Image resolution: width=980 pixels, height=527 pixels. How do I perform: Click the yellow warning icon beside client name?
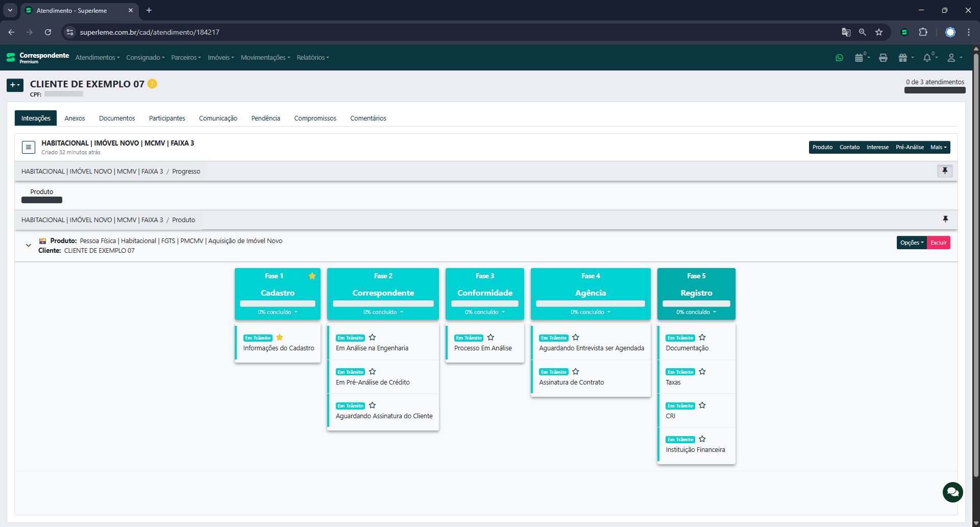click(152, 84)
